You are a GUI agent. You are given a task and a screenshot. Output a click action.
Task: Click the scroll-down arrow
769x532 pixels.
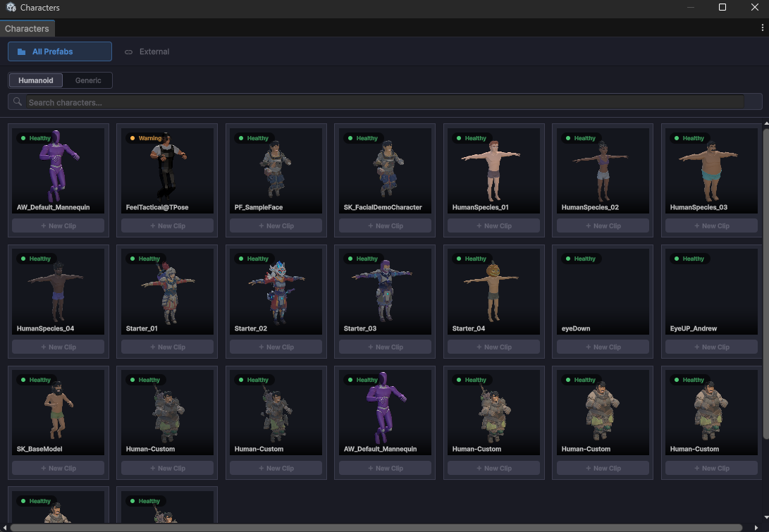click(766, 517)
